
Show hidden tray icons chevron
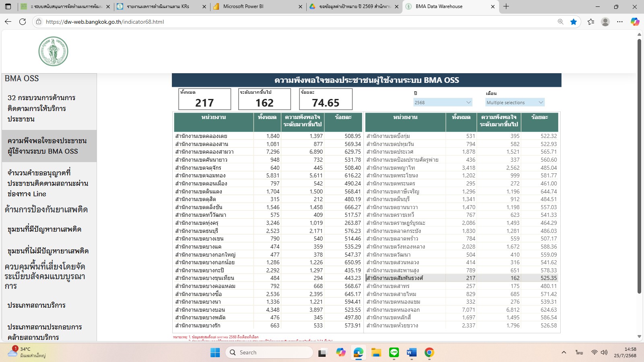coord(564,352)
